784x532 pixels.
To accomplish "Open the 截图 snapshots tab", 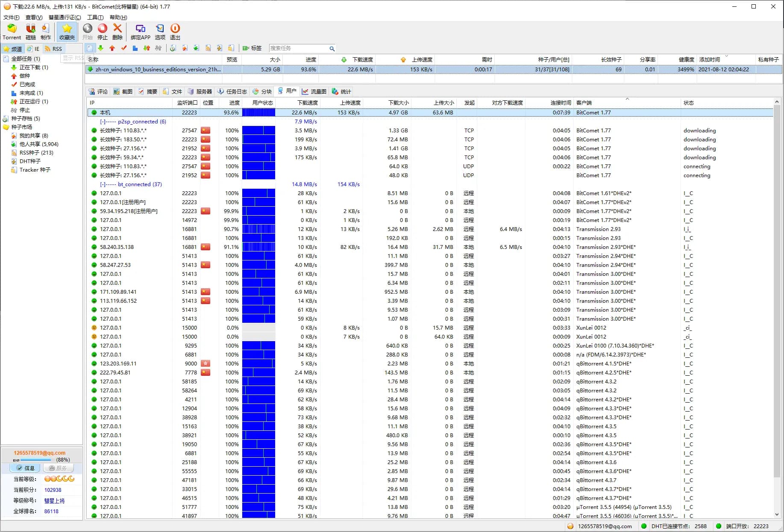I will pyautogui.click(x=123, y=91).
